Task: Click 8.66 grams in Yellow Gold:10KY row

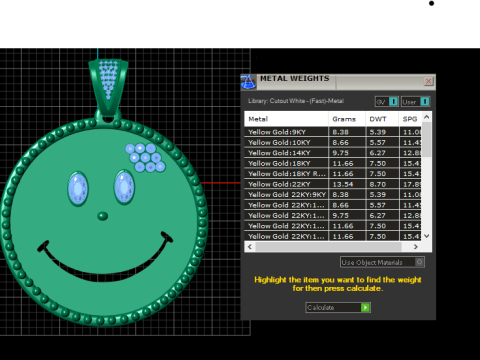Action: click(x=341, y=142)
